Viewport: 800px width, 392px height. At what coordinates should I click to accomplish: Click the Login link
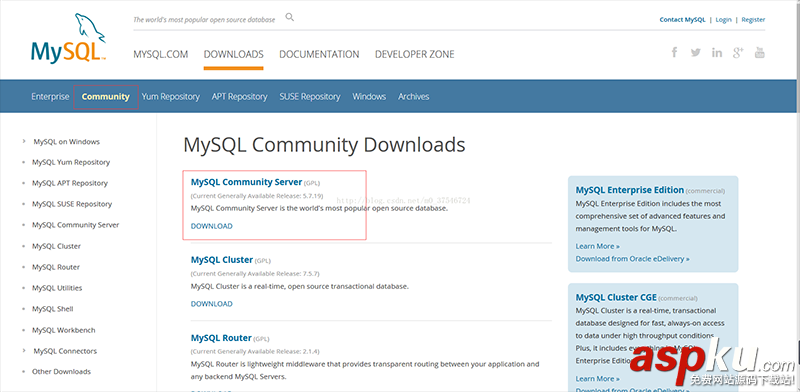coord(723,19)
